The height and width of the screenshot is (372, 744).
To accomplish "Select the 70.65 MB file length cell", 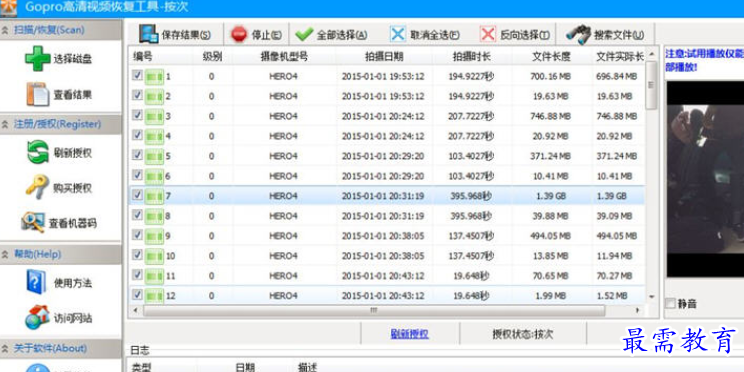I will (549, 276).
